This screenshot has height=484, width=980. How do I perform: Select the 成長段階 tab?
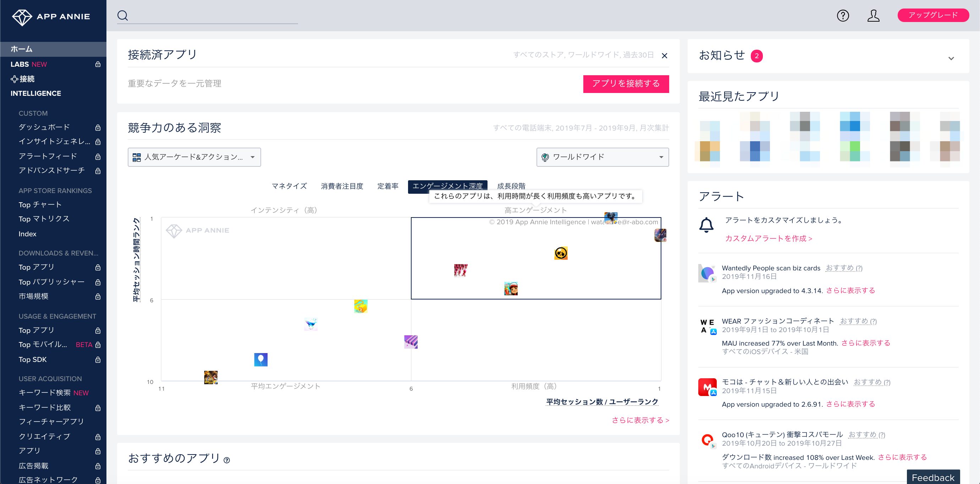point(512,186)
